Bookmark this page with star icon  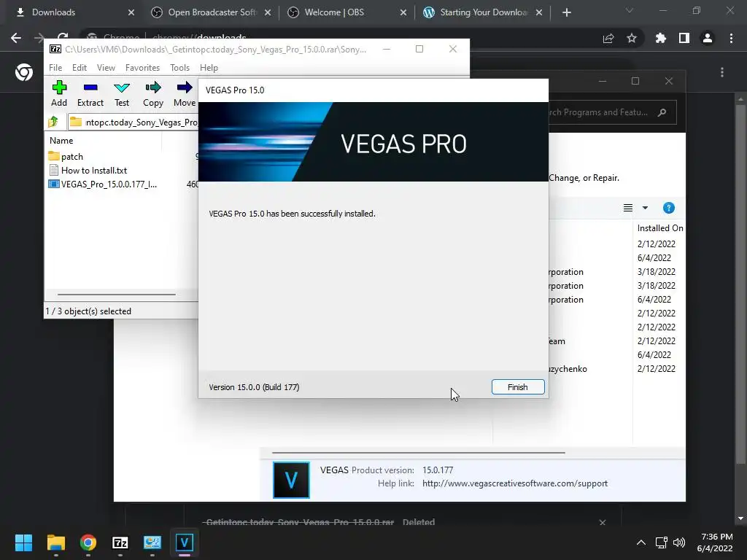click(x=632, y=38)
